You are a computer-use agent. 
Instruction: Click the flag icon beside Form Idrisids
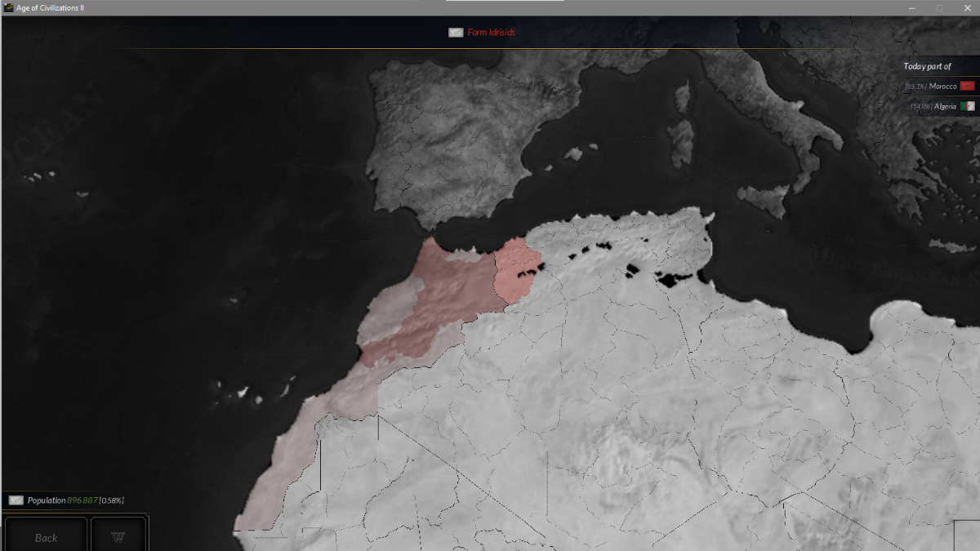click(x=456, y=33)
